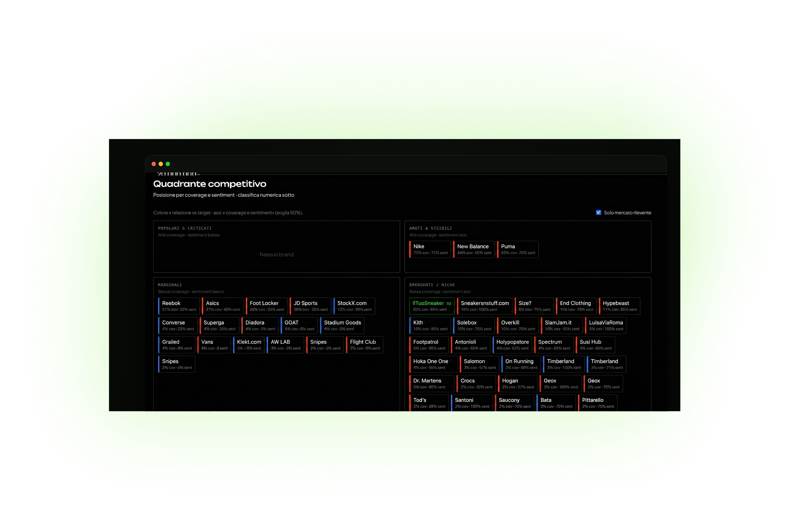Click the Flight Club chip
The image size is (812, 519).
365,345
